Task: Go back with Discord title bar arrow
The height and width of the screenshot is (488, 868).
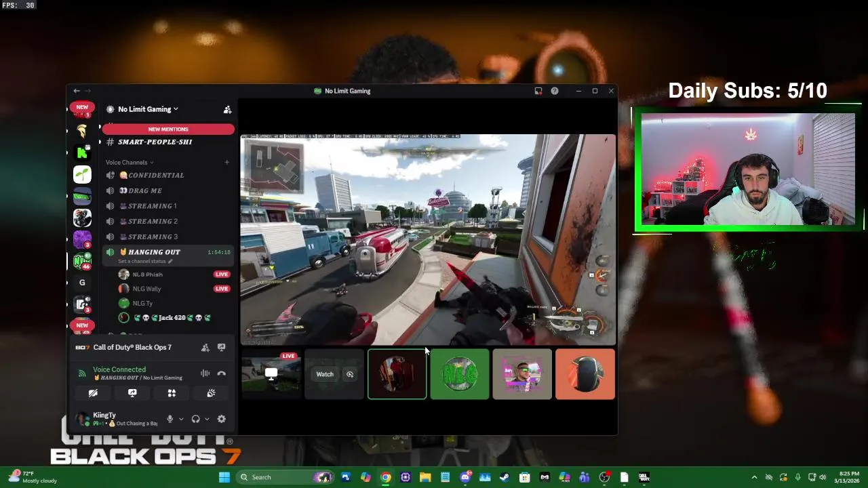Action: [77, 91]
